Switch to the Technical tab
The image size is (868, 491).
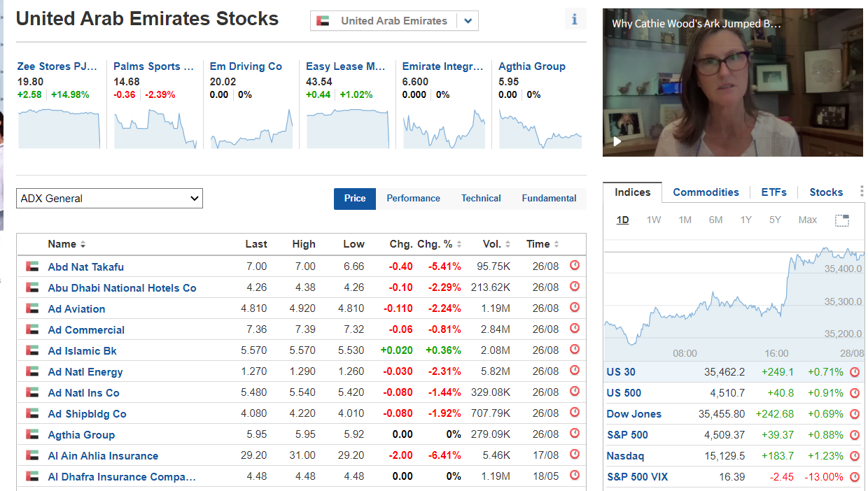tap(481, 199)
